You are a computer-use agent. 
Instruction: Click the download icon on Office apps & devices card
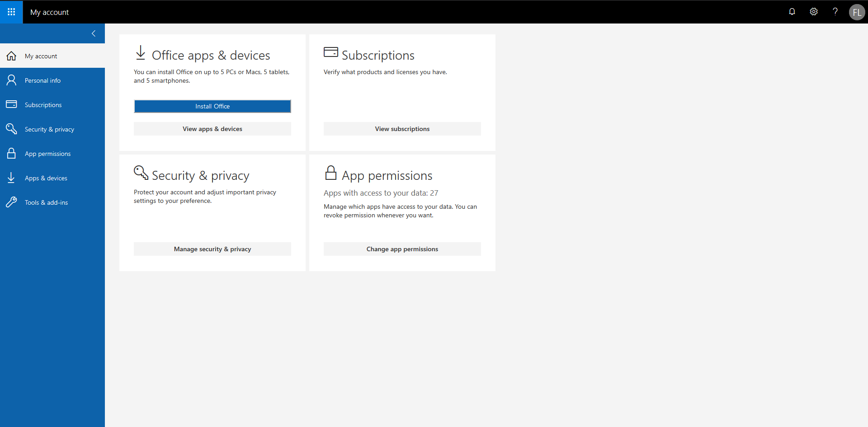[x=141, y=53]
